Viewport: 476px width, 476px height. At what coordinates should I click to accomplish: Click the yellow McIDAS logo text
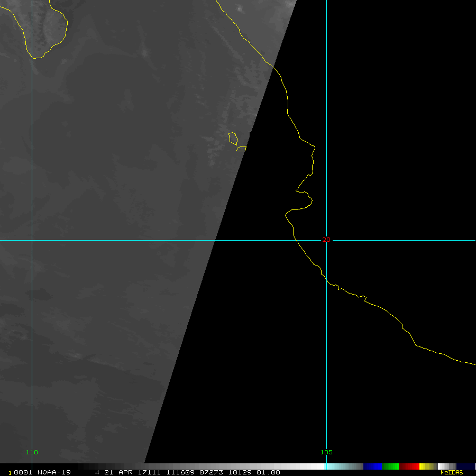point(451,472)
